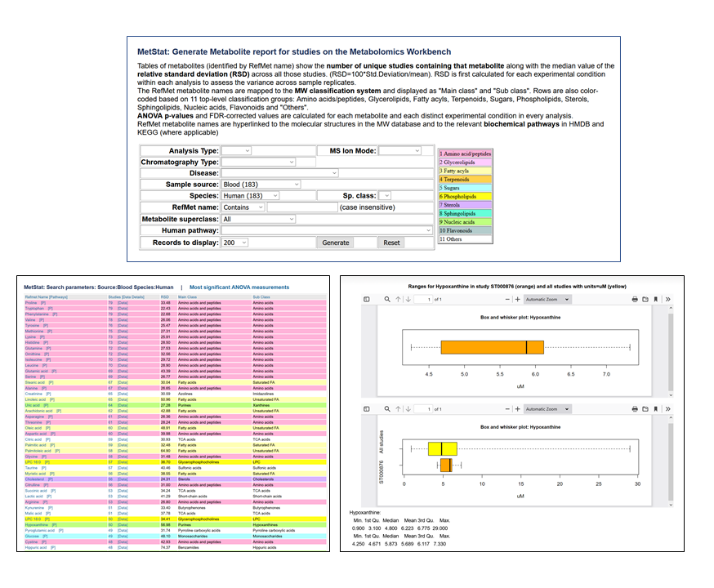Zoom out in the upper plot viewer
The width and height of the screenshot is (714, 588).
tap(507, 300)
